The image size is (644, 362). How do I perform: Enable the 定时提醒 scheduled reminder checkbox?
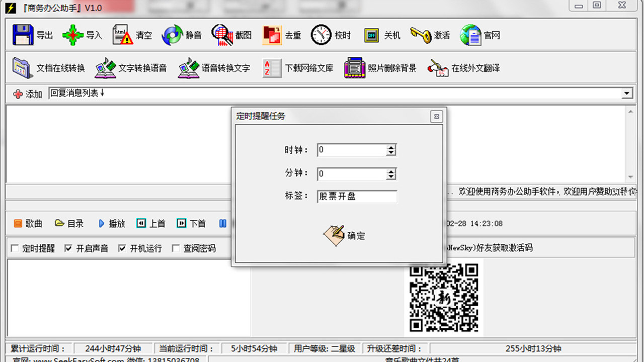[x=16, y=248]
